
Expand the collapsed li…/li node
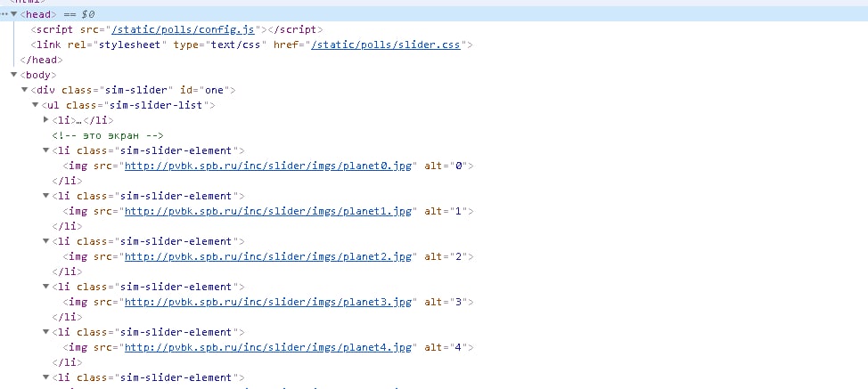46,119
